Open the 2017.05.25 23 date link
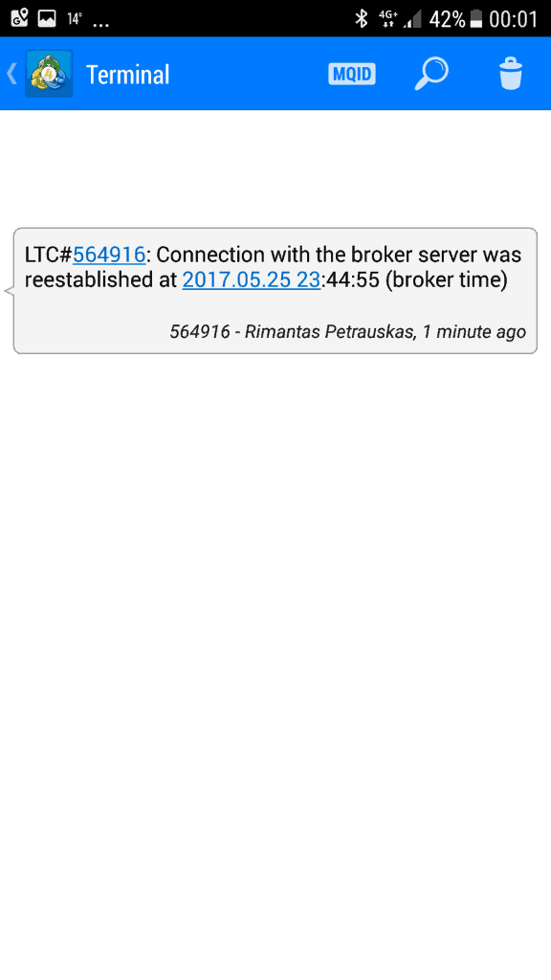The width and height of the screenshot is (551, 980). 252,280
